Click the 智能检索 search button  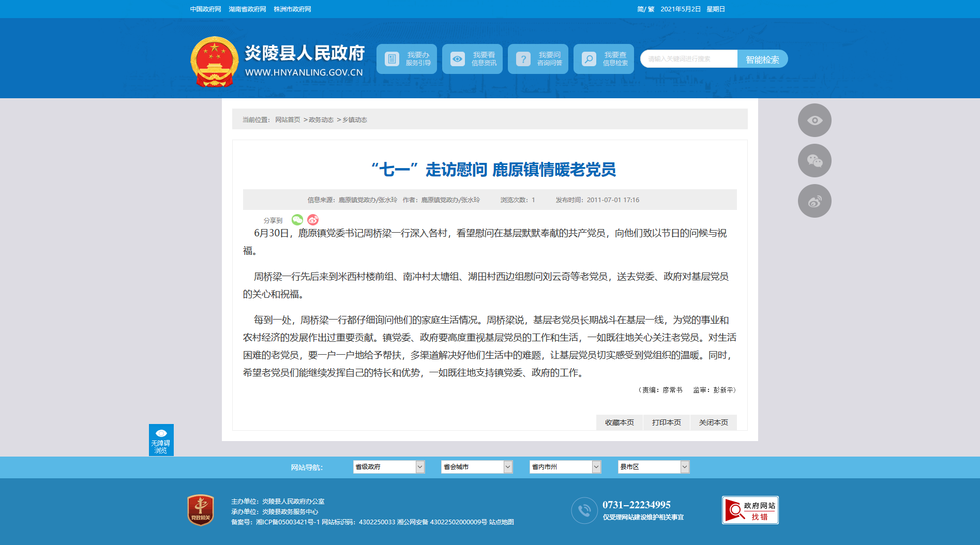pos(762,59)
